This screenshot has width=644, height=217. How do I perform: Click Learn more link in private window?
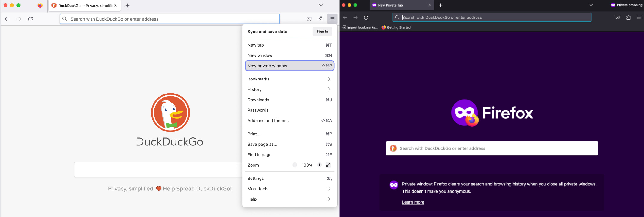point(413,202)
